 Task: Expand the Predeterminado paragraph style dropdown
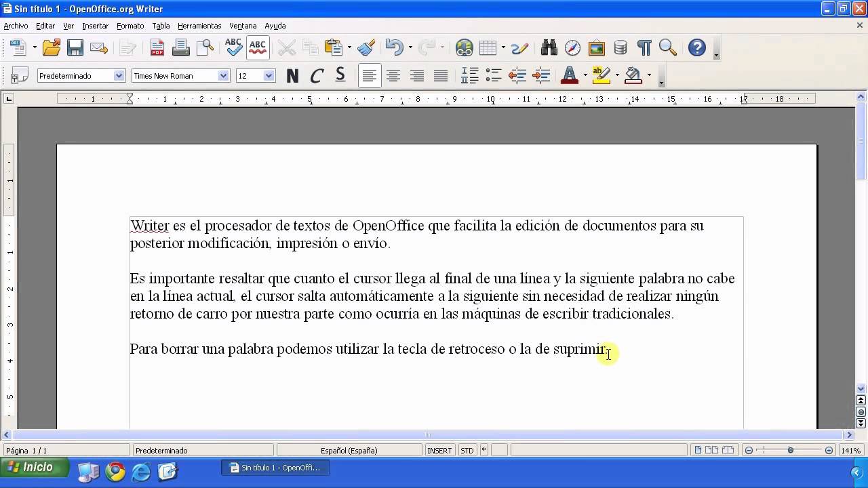[119, 76]
